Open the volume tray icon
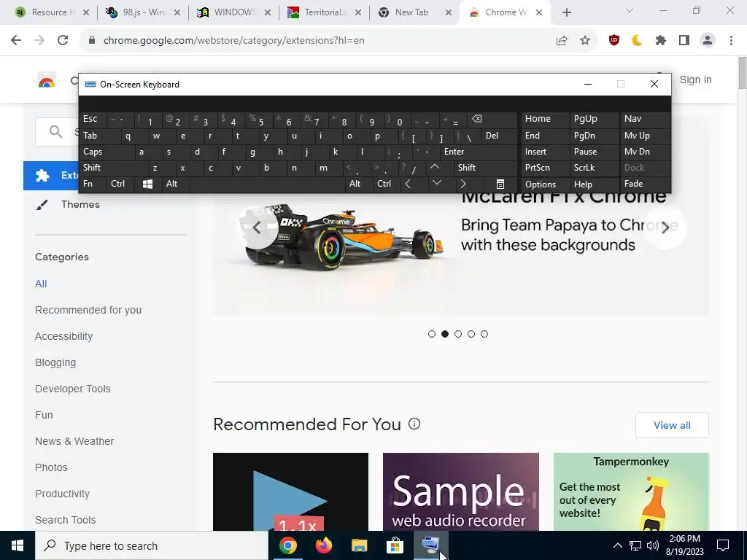This screenshot has height=560, width=747. click(x=653, y=545)
